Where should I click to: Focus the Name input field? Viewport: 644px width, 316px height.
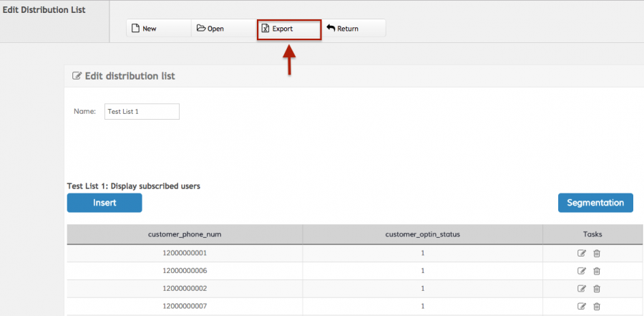pyautogui.click(x=142, y=112)
